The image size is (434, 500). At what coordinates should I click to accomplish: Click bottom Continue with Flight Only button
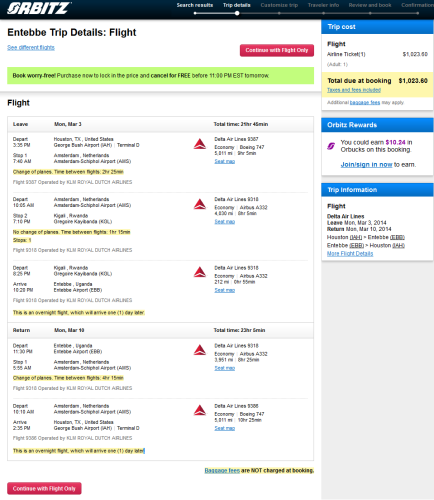pyautogui.click(x=44, y=489)
